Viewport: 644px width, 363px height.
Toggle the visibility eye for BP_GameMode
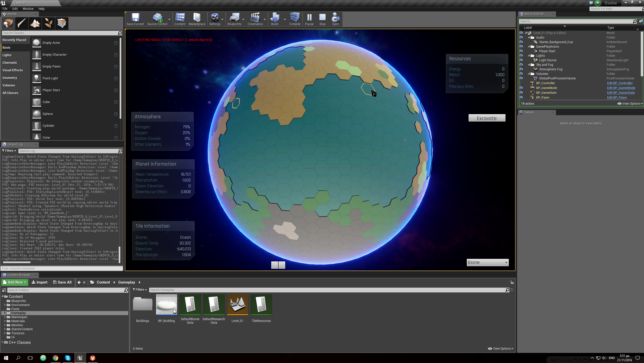pyautogui.click(x=521, y=88)
